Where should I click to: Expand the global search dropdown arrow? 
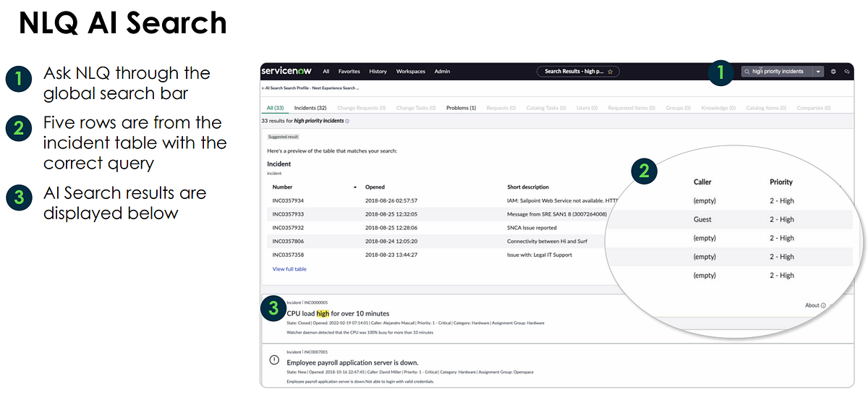818,72
